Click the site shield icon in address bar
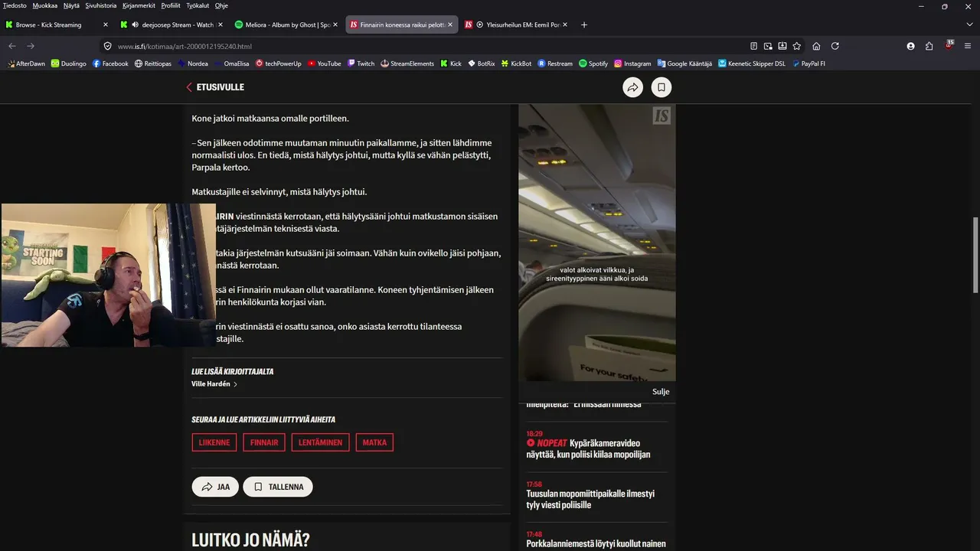Image resolution: width=980 pixels, height=551 pixels. pos(107,46)
